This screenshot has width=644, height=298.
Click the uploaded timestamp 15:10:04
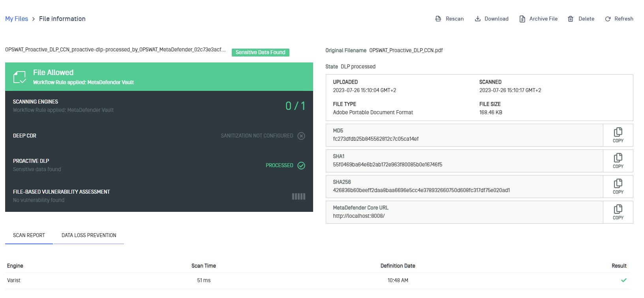364,90
